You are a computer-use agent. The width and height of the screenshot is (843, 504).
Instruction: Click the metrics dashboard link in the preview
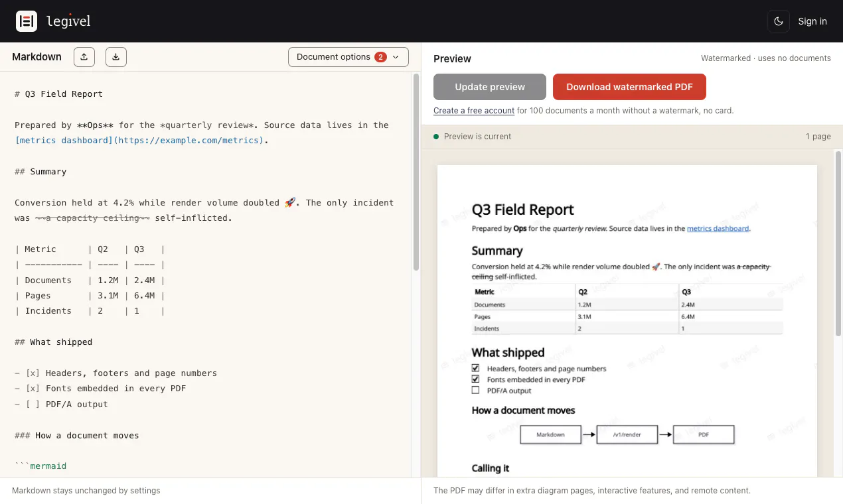[x=718, y=228]
